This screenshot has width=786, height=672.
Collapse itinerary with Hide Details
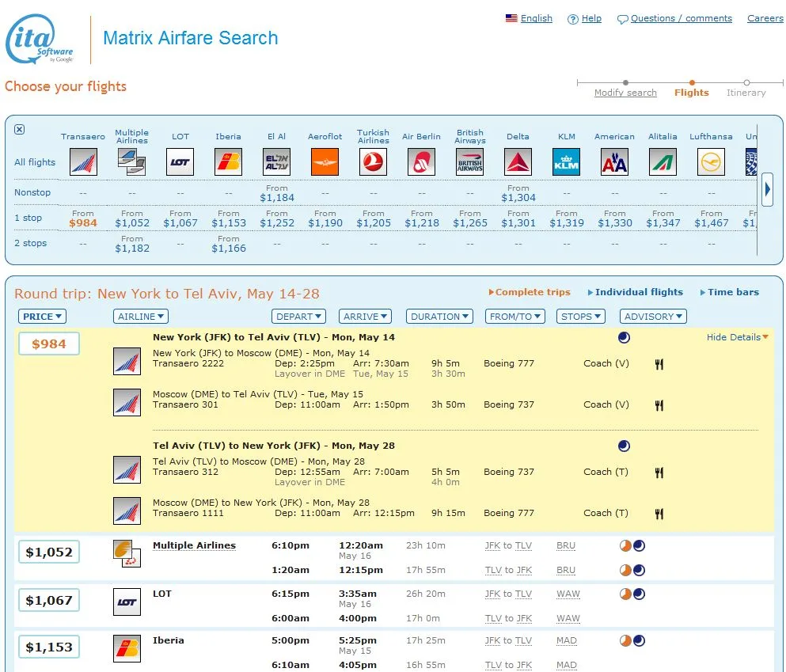[x=738, y=337]
